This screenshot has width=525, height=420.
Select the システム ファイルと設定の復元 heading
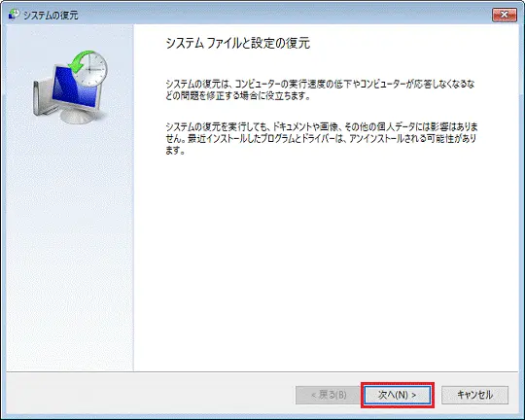[x=238, y=43]
